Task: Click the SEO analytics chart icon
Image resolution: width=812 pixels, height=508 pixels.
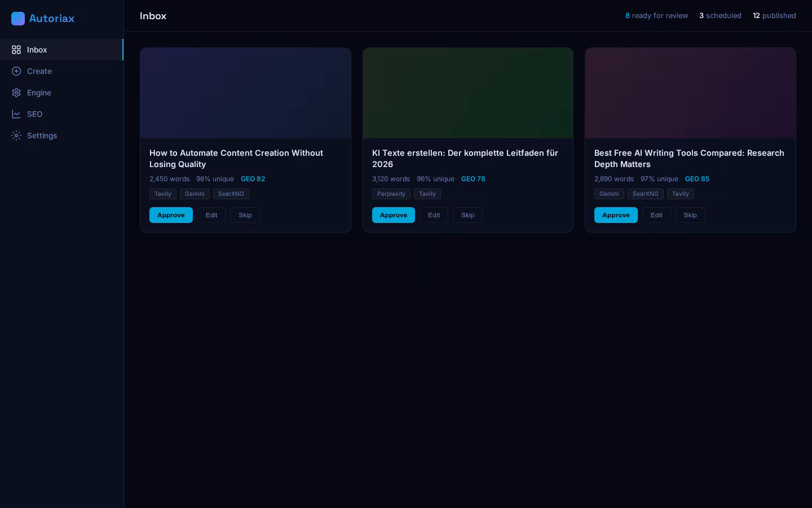Action: (x=16, y=114)
